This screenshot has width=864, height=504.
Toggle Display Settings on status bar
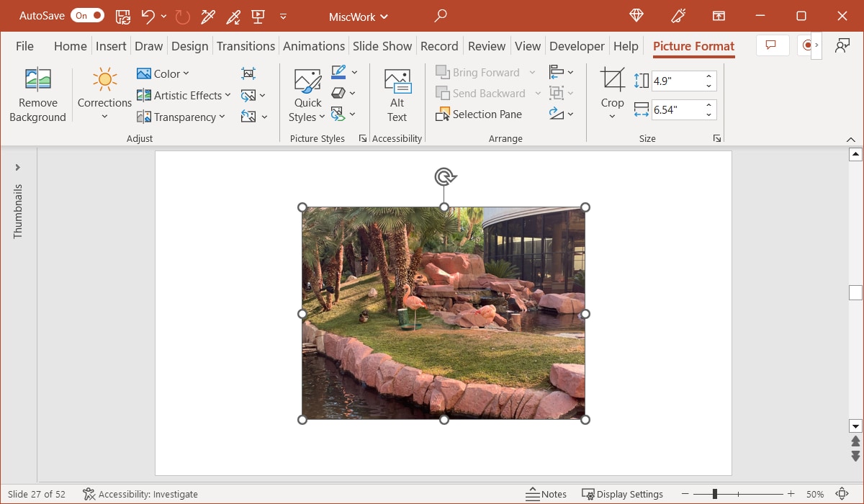pyautogui.click(x=622, y=494)
